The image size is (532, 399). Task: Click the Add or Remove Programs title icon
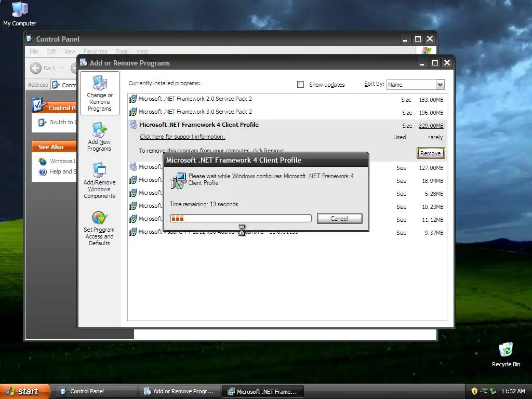tap(84, 62)
